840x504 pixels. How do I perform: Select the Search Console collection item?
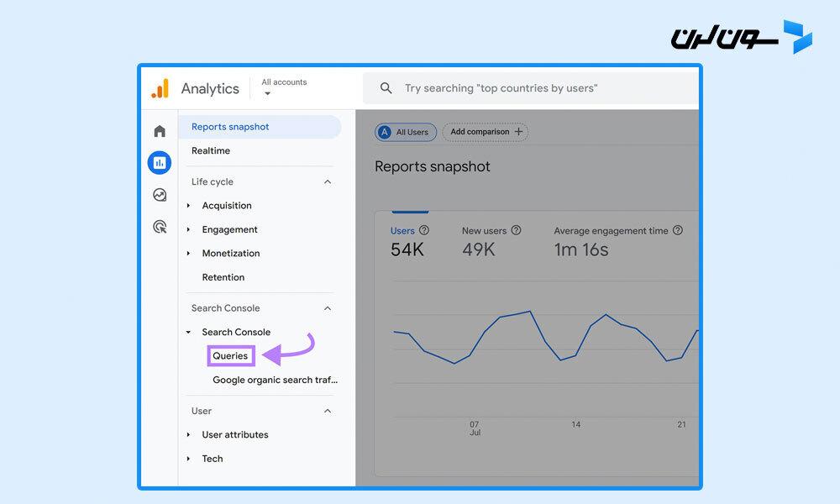tap(236, 332)
